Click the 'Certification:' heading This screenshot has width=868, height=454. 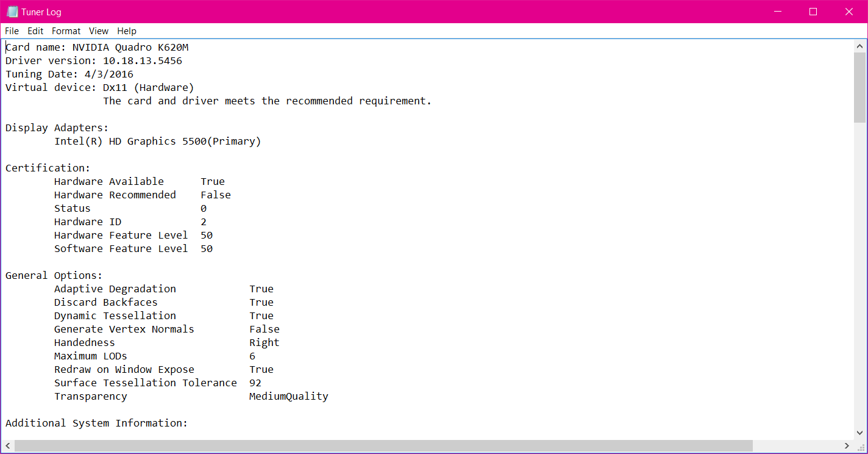(x=48, y=168)
